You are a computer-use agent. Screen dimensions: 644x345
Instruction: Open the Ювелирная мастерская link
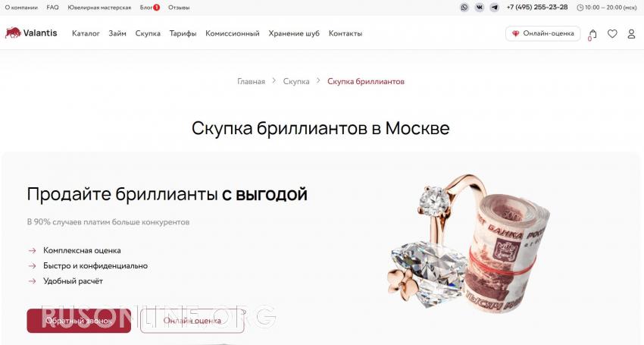99,8
